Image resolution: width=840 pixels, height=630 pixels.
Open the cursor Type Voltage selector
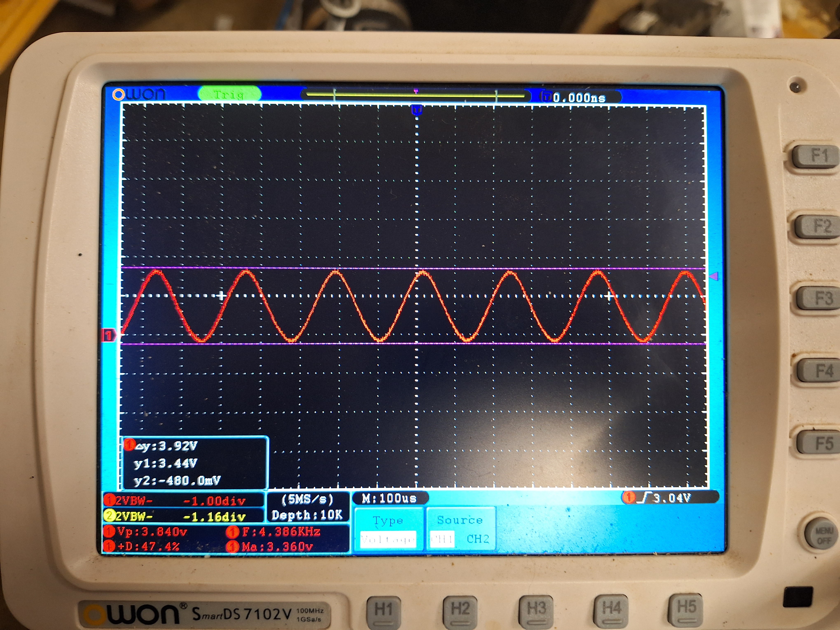[388, 539]
